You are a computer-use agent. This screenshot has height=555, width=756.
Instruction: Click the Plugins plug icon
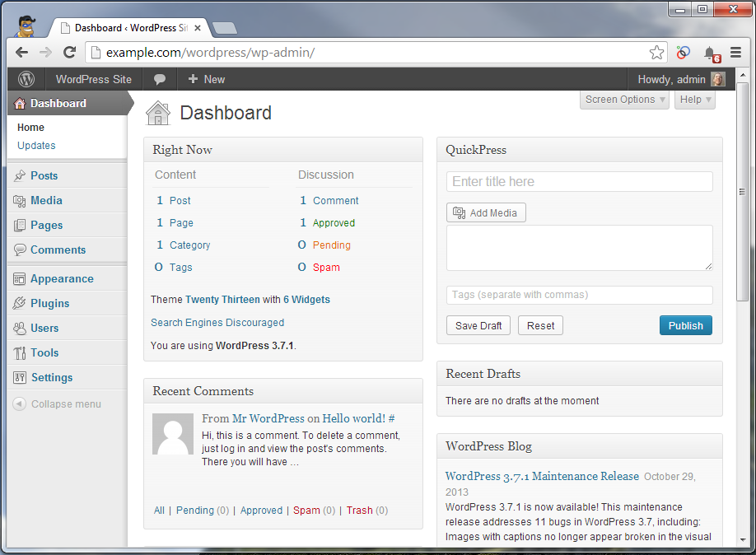pyautogui.click(x=20, y=303)
